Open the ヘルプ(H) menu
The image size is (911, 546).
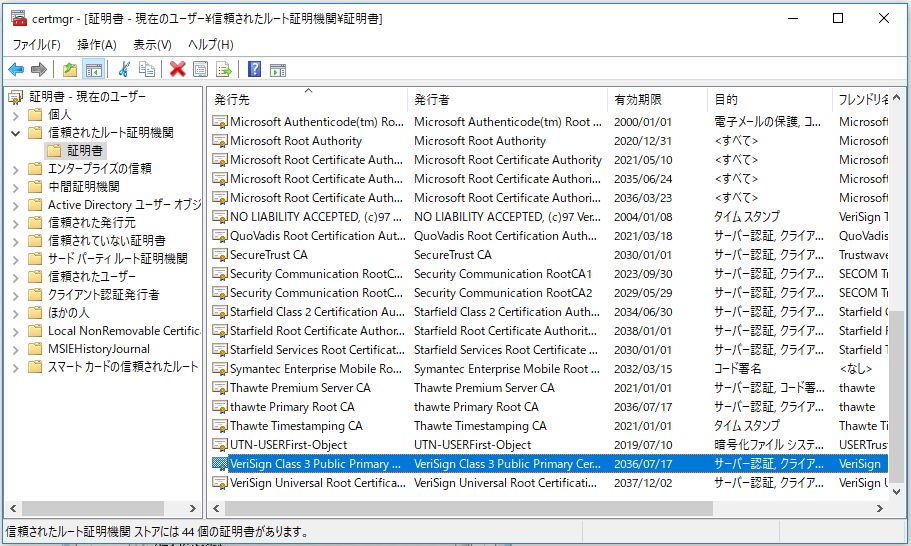(x=210, y=45)
